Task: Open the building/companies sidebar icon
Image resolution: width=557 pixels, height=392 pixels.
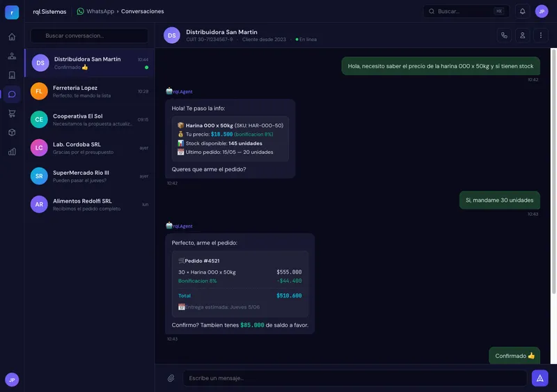Action: pyautogui.click(x=12, y=75)
